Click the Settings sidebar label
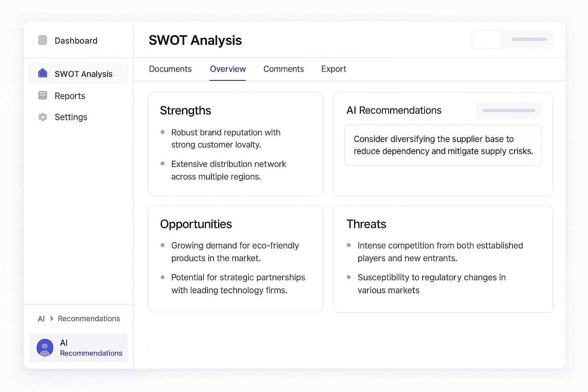Viewport: 588px width, 392px height. tap(71, 117)
